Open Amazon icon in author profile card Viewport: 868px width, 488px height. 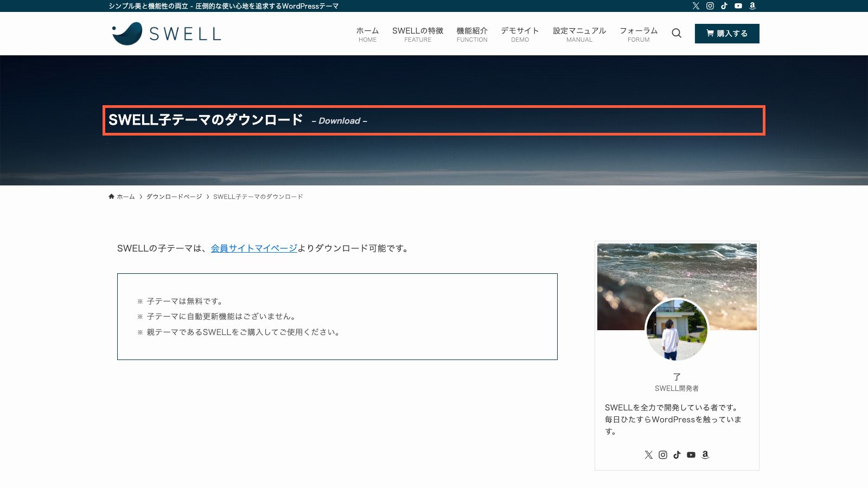(705, 455)
